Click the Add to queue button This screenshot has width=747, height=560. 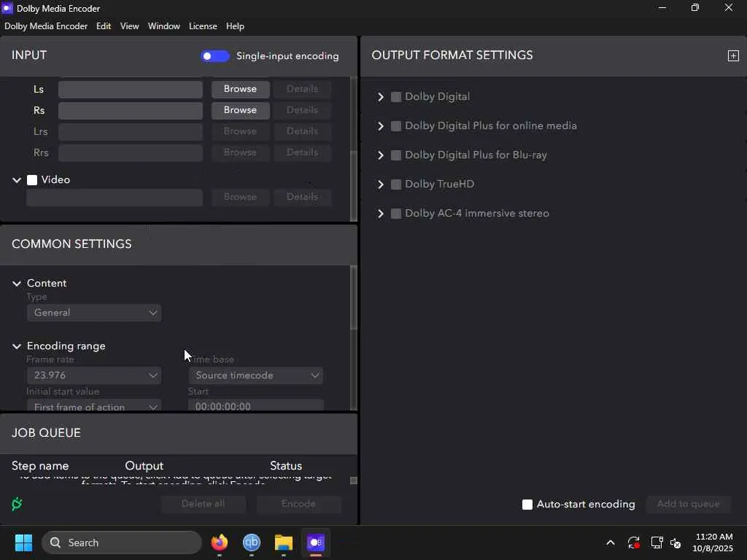(688, 504)
